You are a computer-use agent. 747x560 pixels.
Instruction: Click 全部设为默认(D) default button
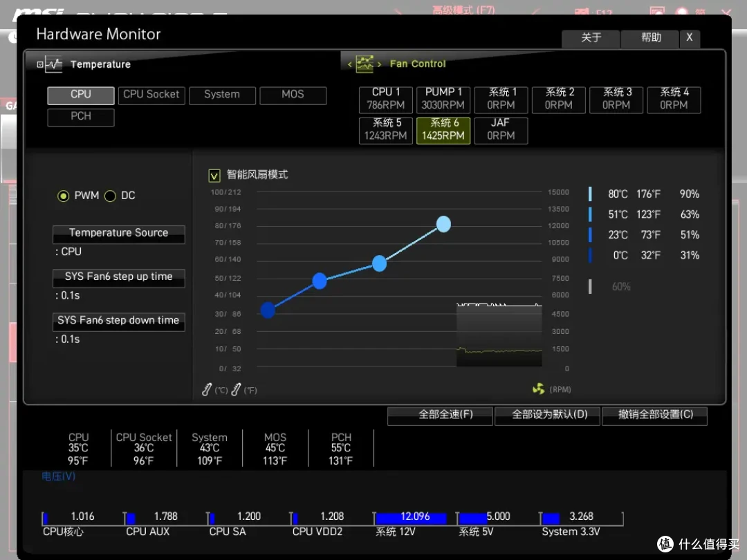pyautogui.click(x=547, y=416)
